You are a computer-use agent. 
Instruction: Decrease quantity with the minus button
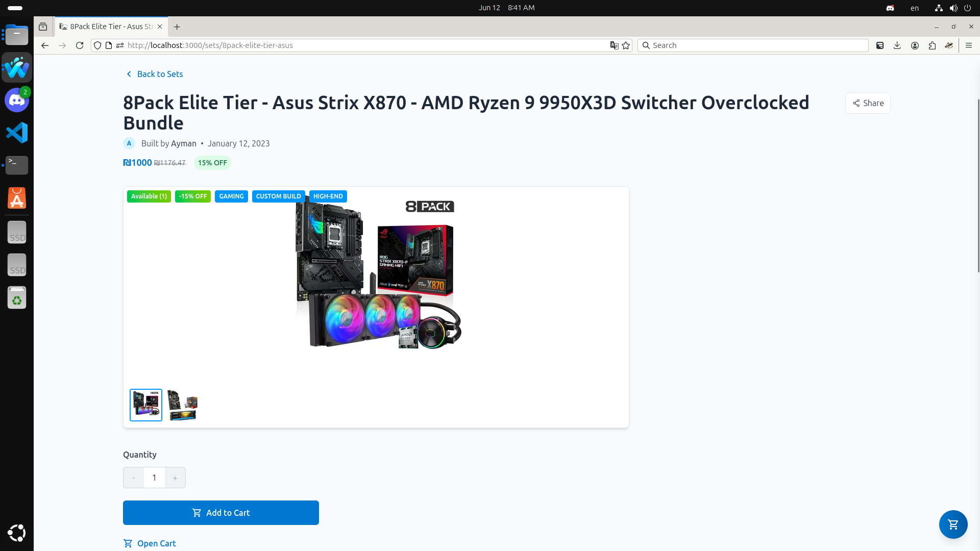(134, 478)
